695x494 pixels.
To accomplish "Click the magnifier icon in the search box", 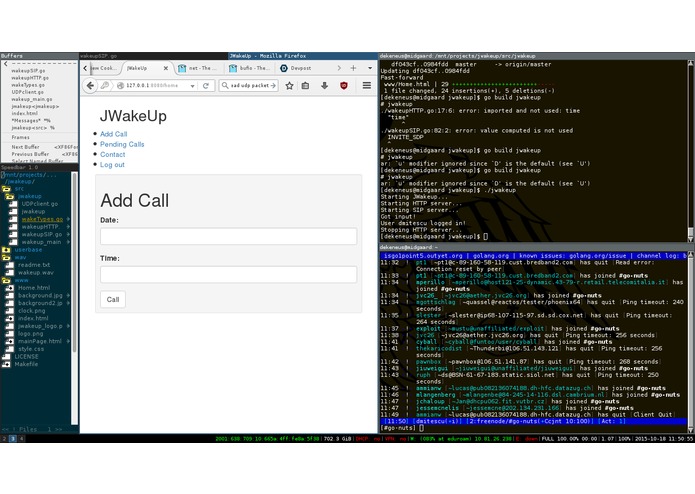I will pos(225,85).
